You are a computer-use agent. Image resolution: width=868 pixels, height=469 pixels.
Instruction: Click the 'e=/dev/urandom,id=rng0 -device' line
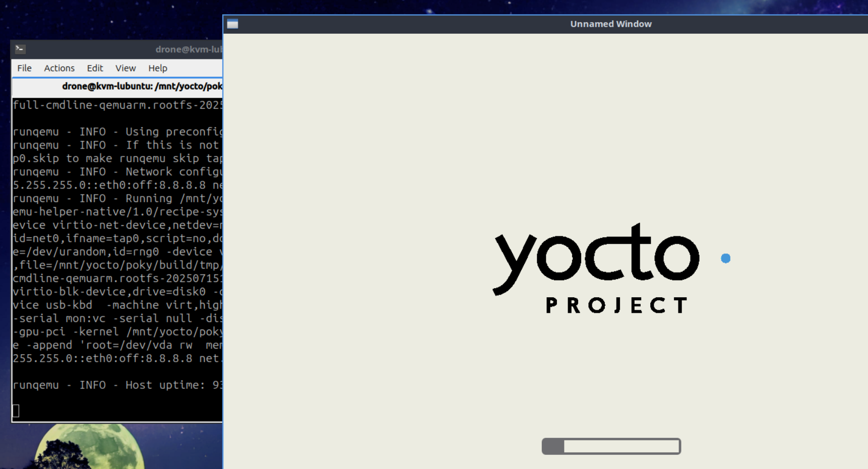117,252
